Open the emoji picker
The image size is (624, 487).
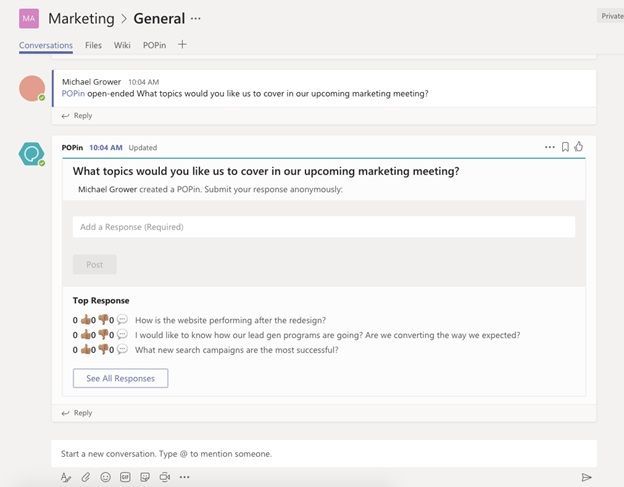pyautogui.click(x=105, y=477)
